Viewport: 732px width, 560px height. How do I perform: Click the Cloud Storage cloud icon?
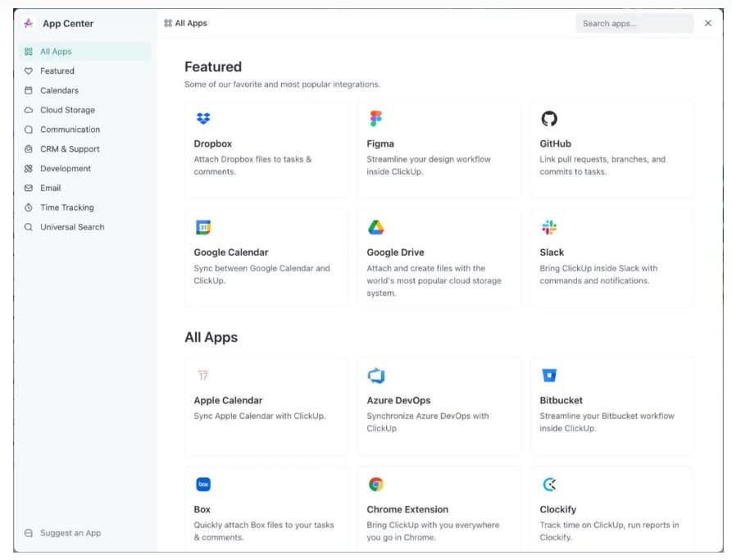coord(29,110)
